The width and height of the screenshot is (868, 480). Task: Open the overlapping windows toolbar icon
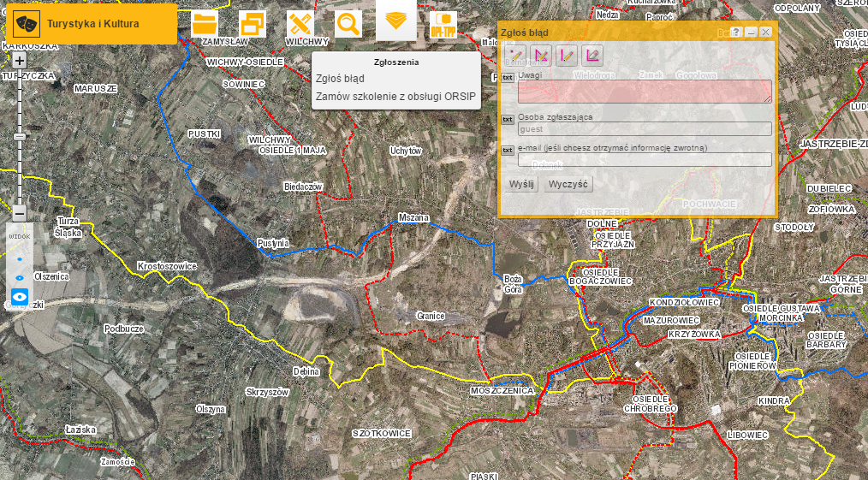[x=253, y=24]
